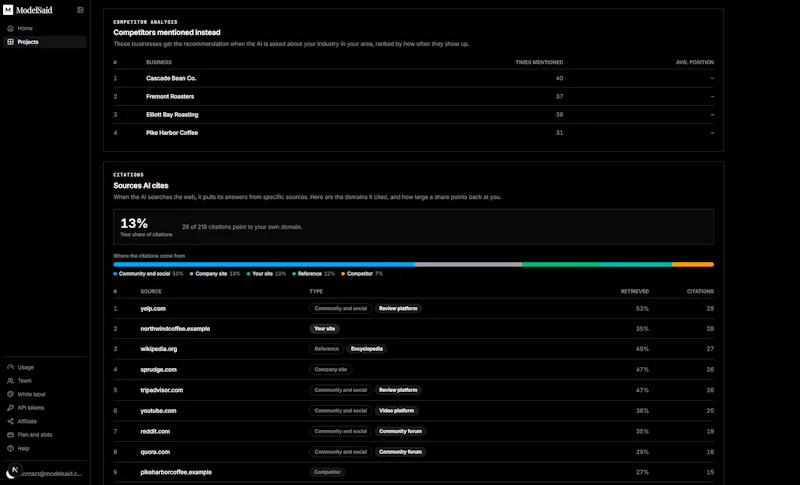Click the Projects grid icon
The height and width of the screenshot is (485, 800).
click(x=10, y=42)
